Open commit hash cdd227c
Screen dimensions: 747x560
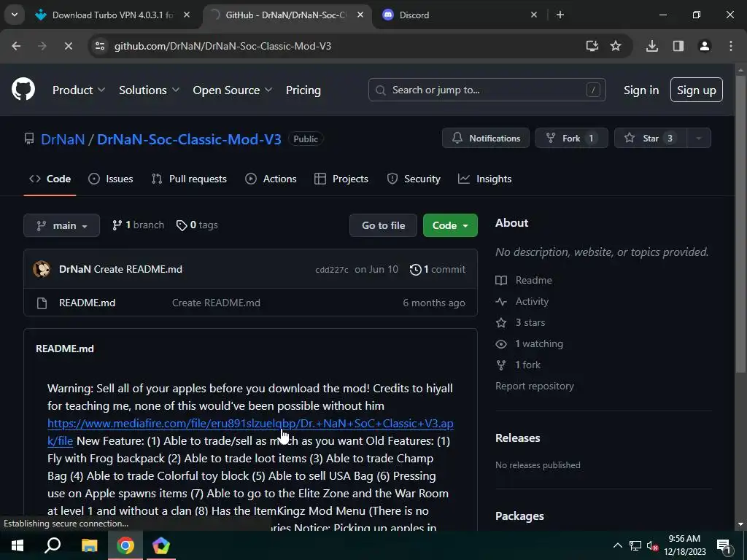(x=332, y=270)
